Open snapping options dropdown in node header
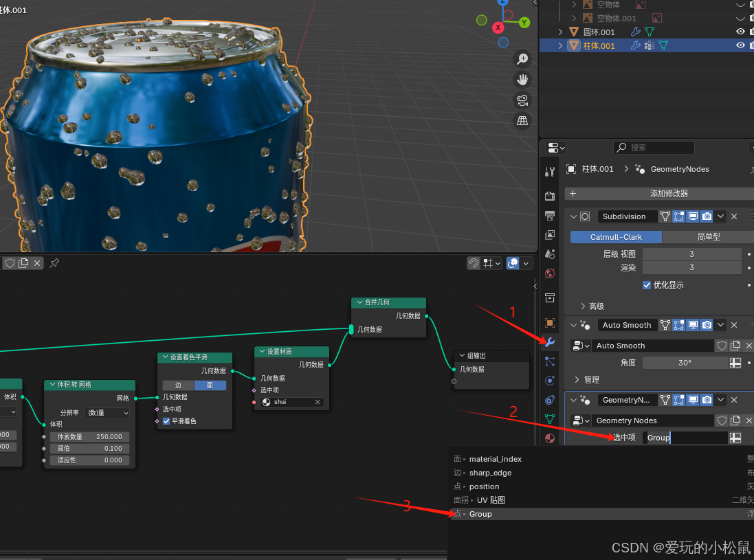 click(492, 263)
